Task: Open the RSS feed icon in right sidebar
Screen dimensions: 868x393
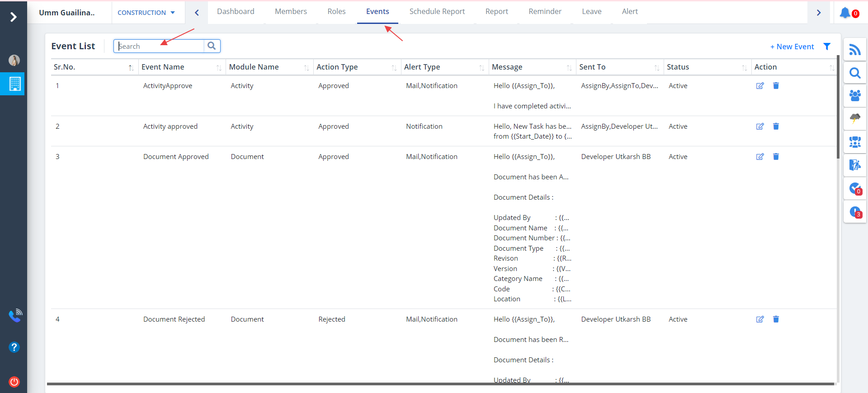Action: (x=854, y=50)
